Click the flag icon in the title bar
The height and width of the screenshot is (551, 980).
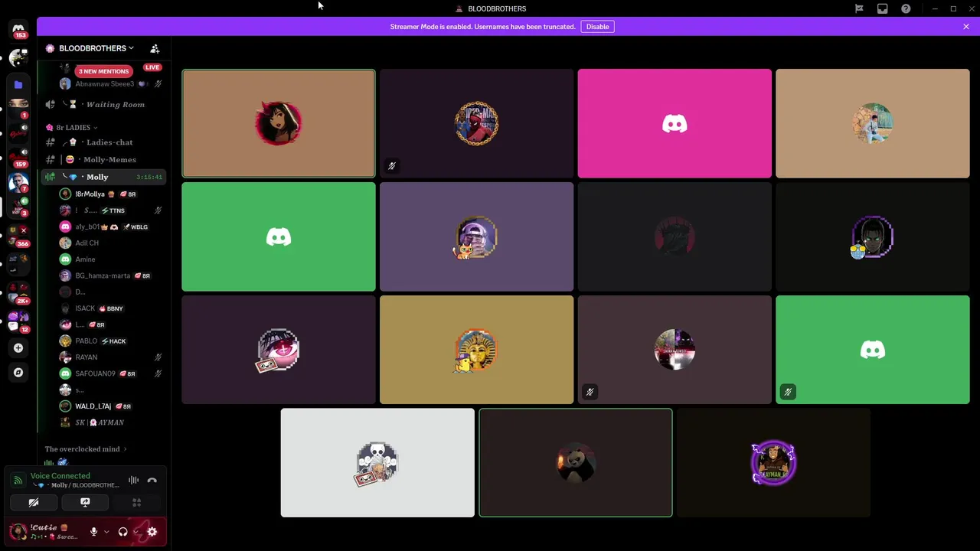pos(859,8)
